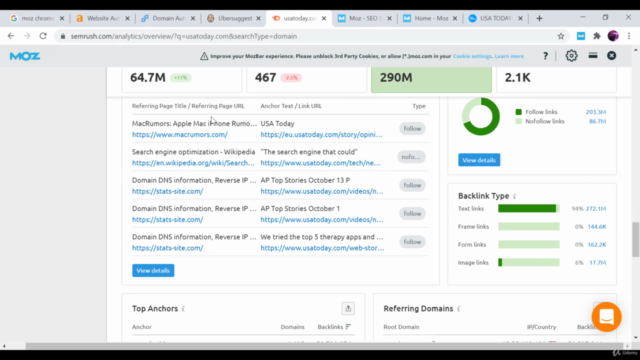640x360 pixels.
Task: Click the 2.1K metric value
Action: [x=517, y=78]
